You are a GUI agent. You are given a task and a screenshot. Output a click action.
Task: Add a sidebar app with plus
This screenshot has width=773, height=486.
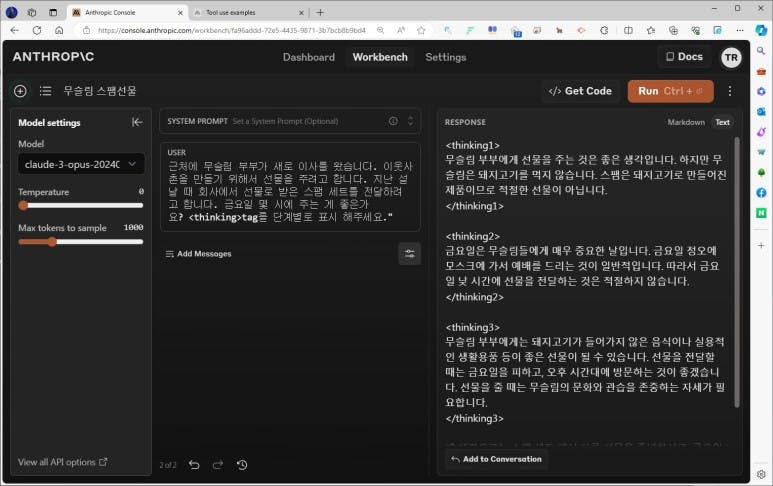pos(761,245)
